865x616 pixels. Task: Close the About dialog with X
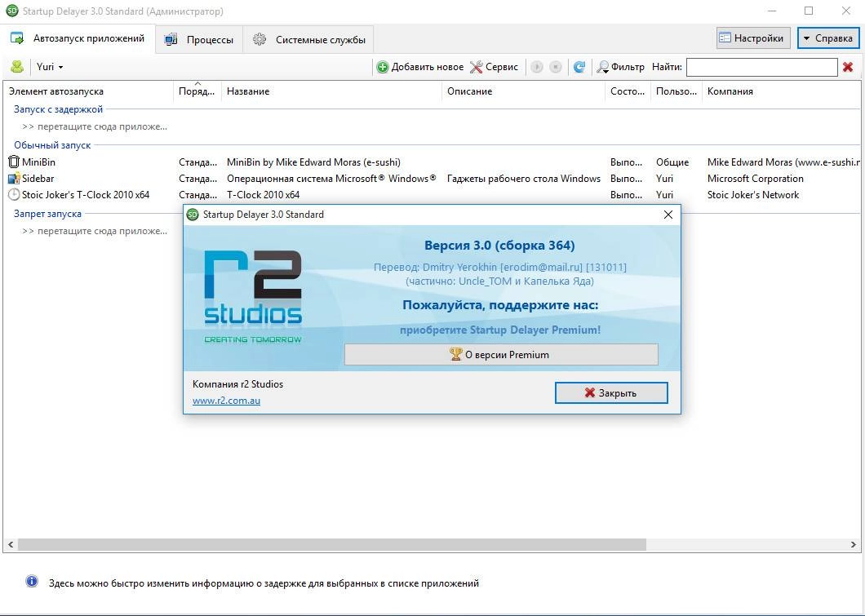(668, 215)
